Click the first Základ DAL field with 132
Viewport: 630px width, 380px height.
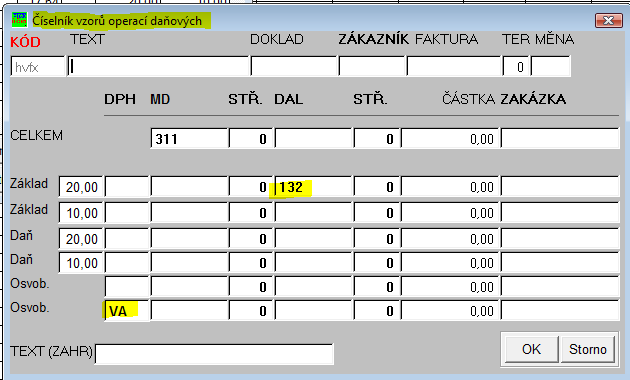[313, 187]
